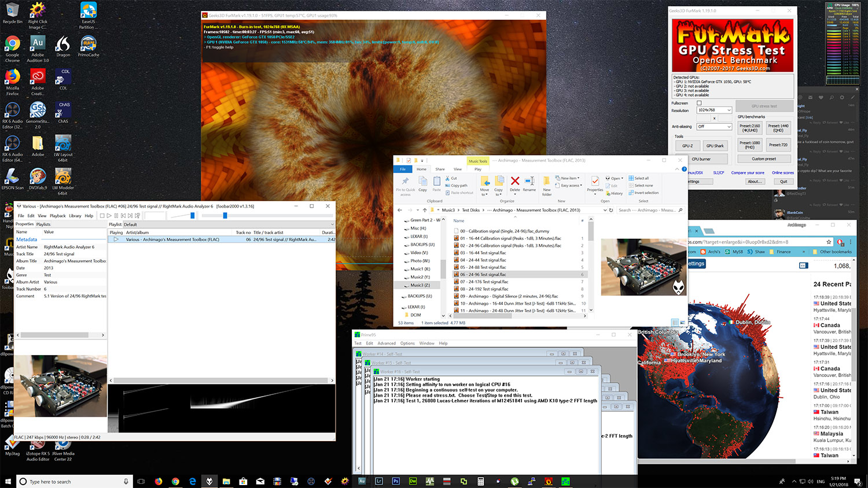Image resolution: width=868 pixels, height=488 pixels.
Task: Click the GPU-Z button in FurMark
Action: (x=687, y=146)
